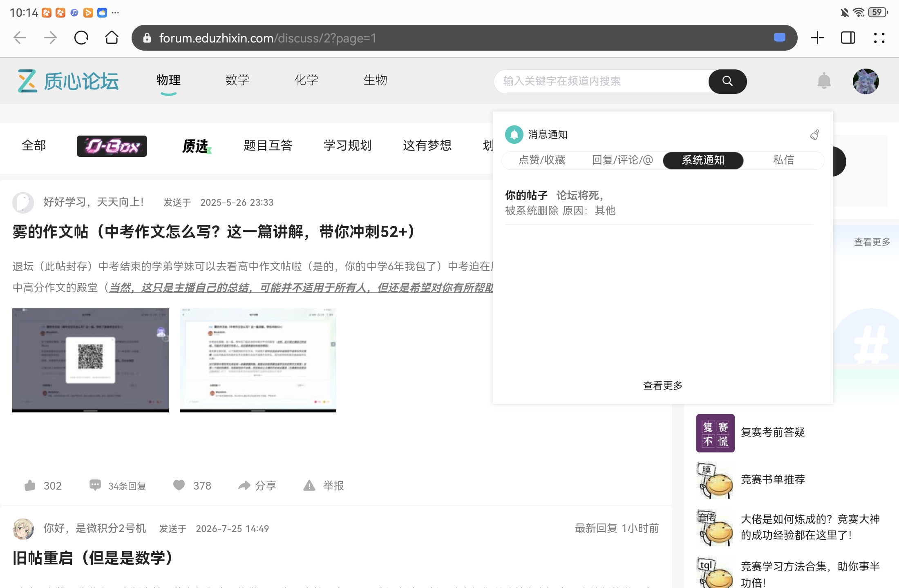Viewport: 899px width, 588px height.
Task: Clear notifications with broom icon
Action: click(815, 134)
